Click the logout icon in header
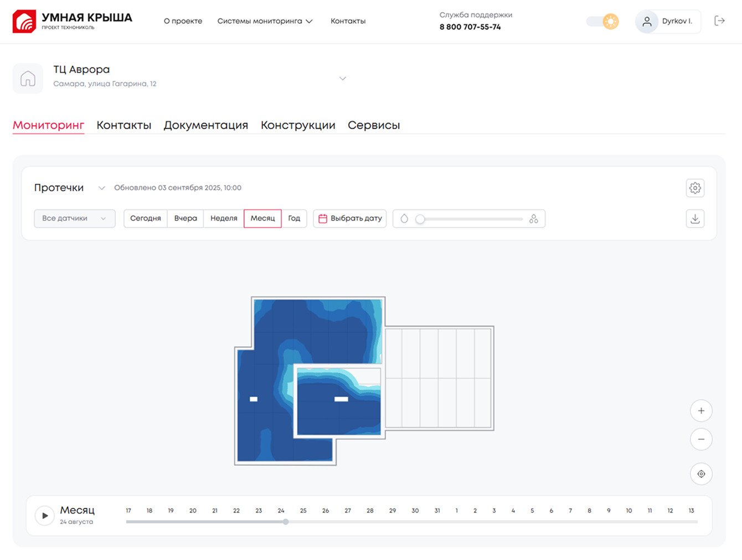The height and width of the screenshot is (560, 742). pyautogui.click(x=719, y=21)
